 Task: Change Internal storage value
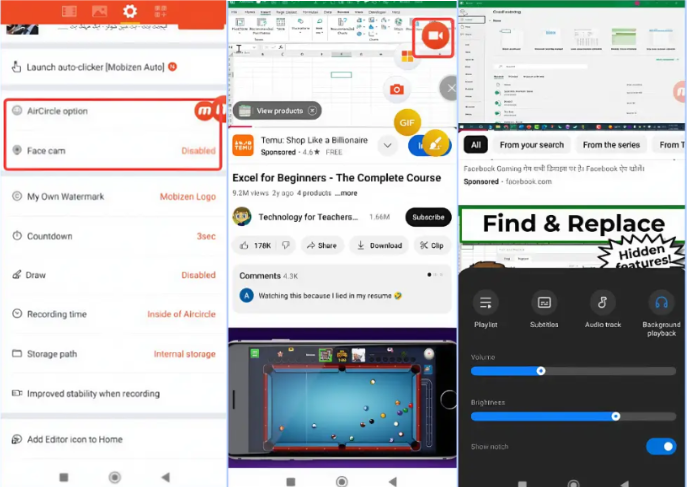184,354
